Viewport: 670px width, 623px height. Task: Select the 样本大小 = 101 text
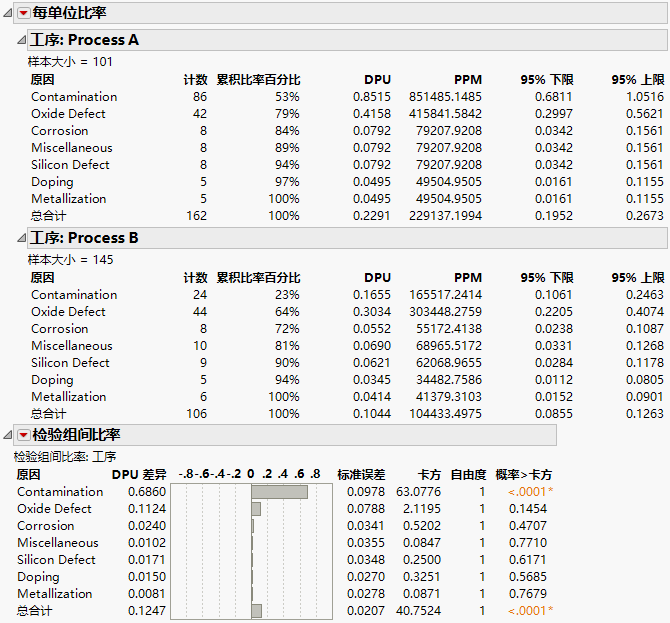click(x=70, y=62)
